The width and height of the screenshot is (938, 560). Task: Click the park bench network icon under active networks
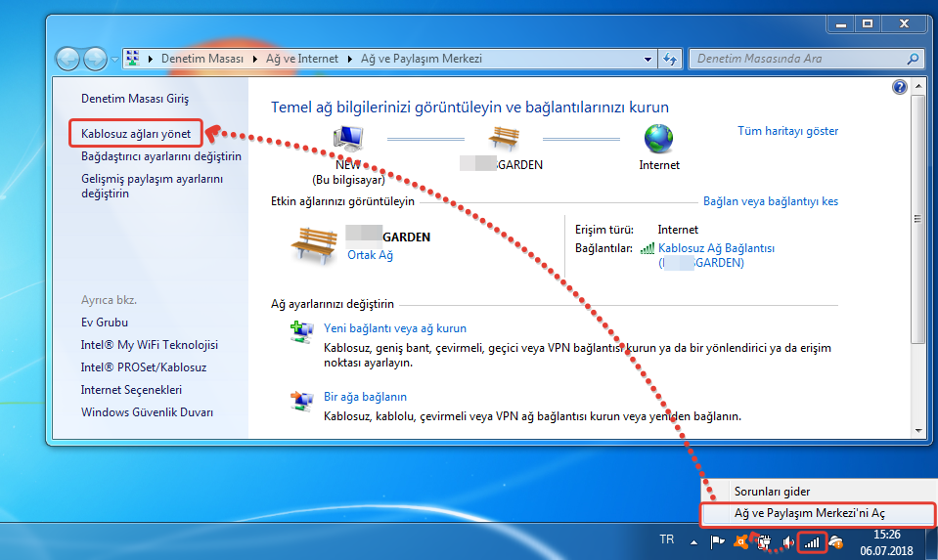click(315, 244)
